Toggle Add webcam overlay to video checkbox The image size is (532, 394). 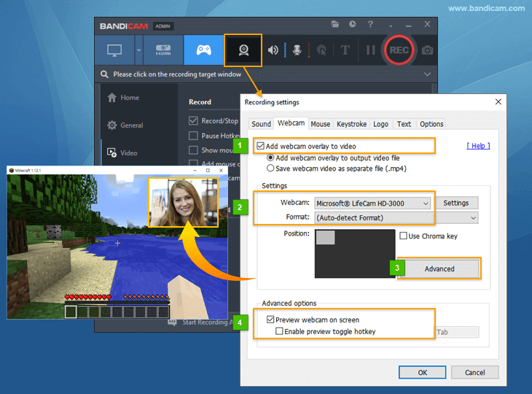tap(261, 146)
